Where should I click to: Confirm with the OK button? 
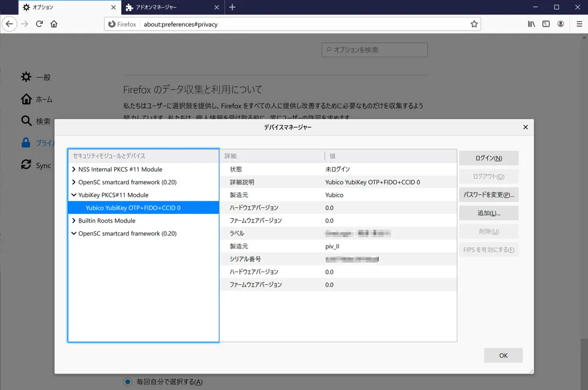coord(503,355)
